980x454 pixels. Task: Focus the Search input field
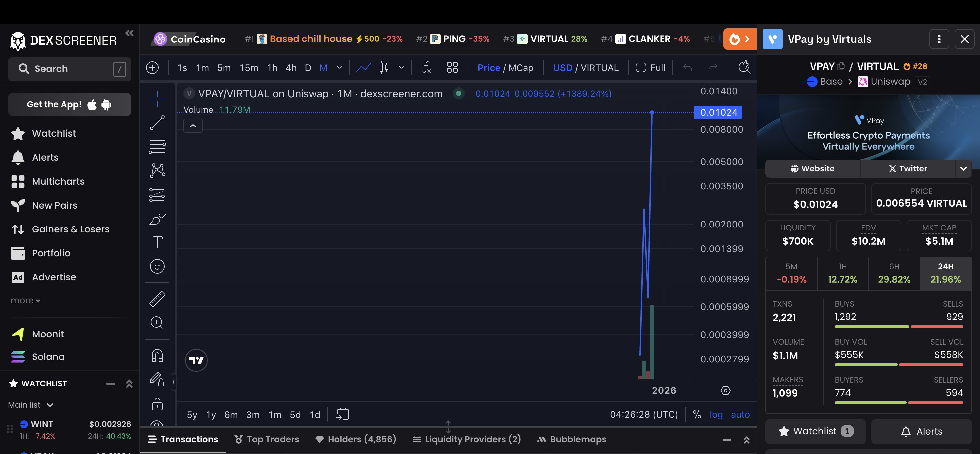70,69
